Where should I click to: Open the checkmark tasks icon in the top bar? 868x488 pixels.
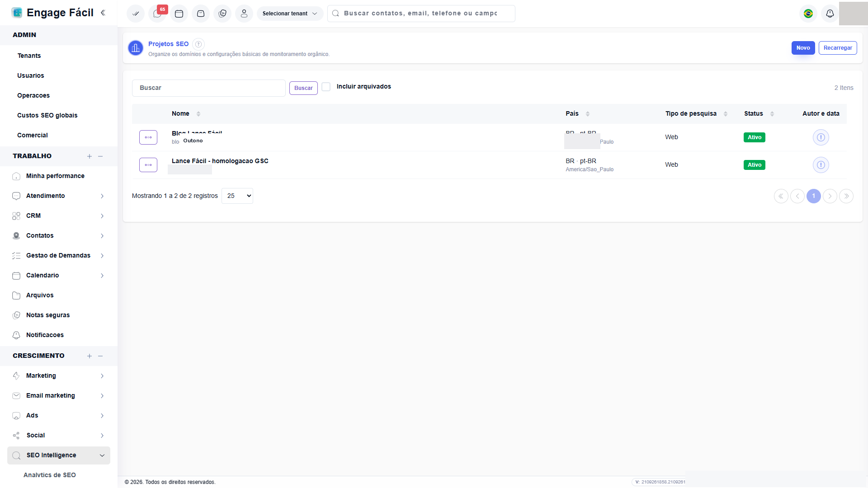(136, 14)
